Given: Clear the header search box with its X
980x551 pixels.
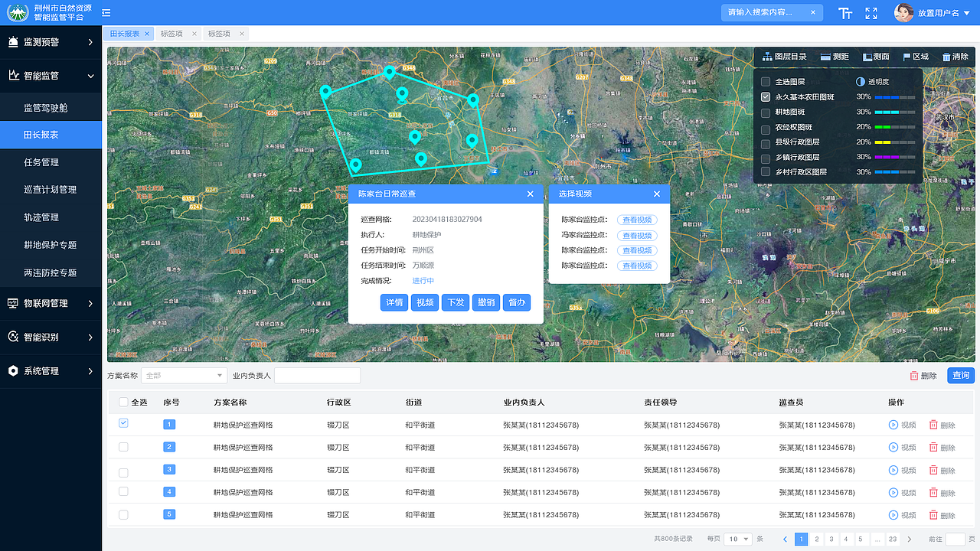Looking at the screenshot, I should tap(813, 12).
